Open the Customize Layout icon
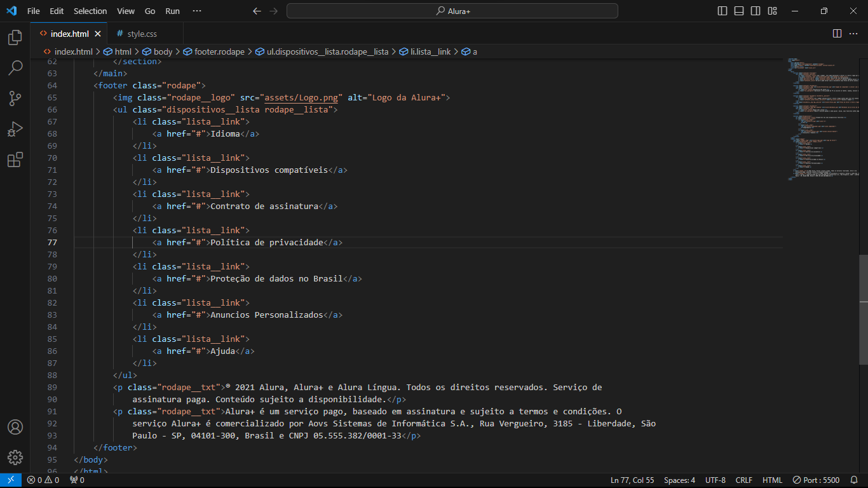Image resolution: width=868 pixels, height=488 pixels. click(x=772, y=11)
